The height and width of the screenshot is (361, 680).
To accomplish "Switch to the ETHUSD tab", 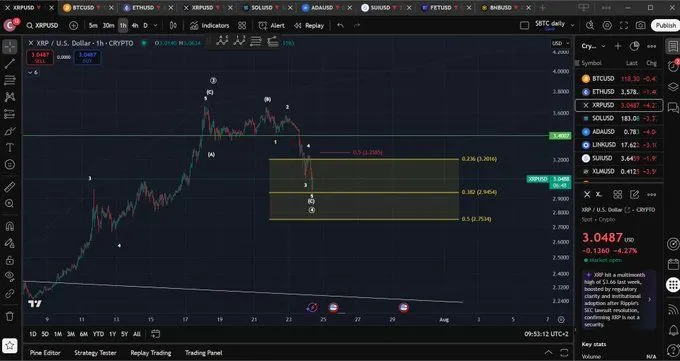I will coord(147,8).
